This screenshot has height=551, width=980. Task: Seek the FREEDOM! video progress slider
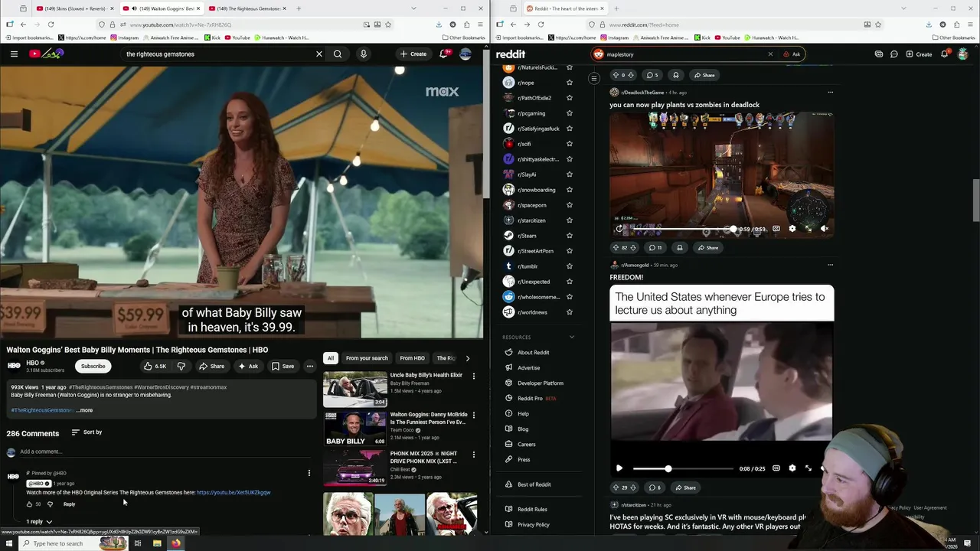683,468
